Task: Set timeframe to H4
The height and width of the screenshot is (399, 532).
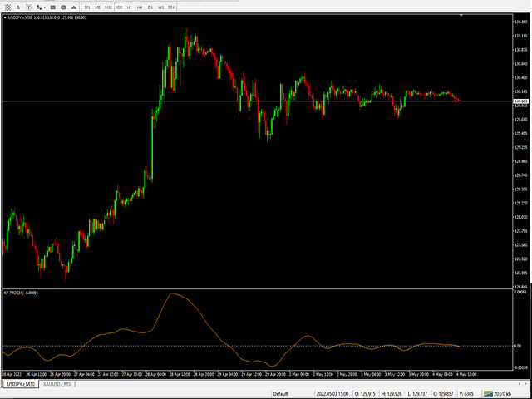Action: click(140, 7)
